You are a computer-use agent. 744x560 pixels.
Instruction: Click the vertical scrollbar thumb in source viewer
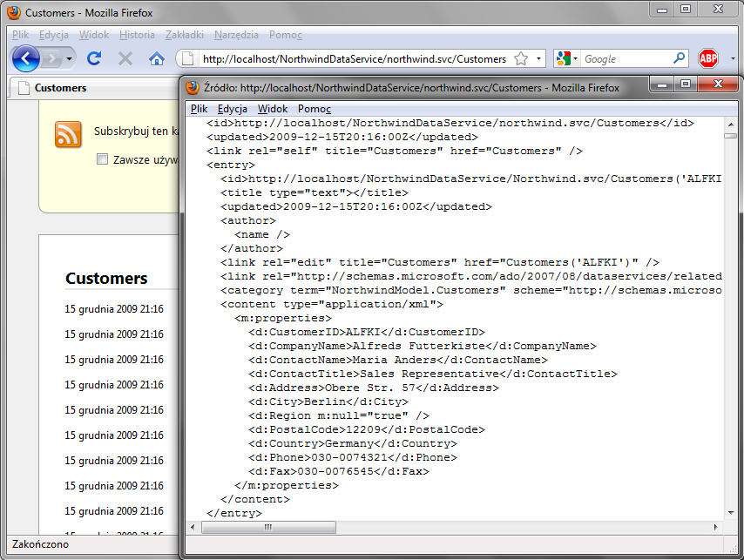pos(730,136)
